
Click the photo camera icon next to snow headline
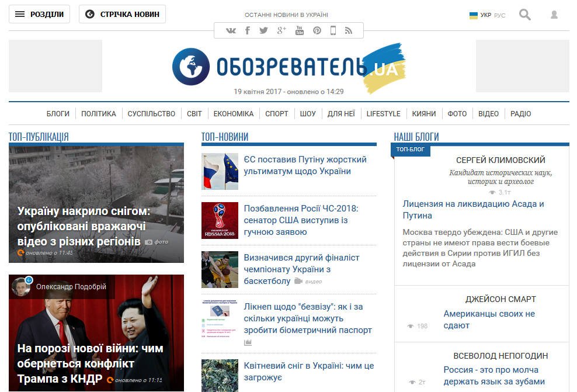pyautogui.click(x=148, y=242)
